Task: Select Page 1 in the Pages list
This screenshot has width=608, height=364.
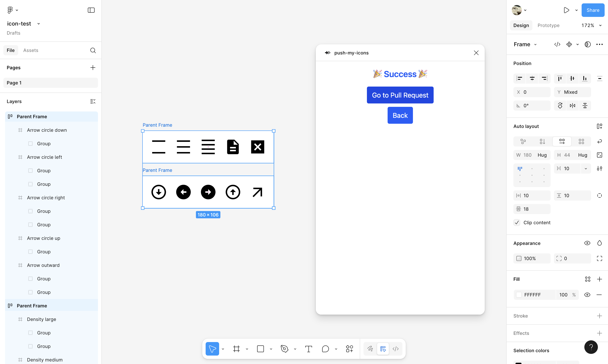Action: tap(50, 83)
